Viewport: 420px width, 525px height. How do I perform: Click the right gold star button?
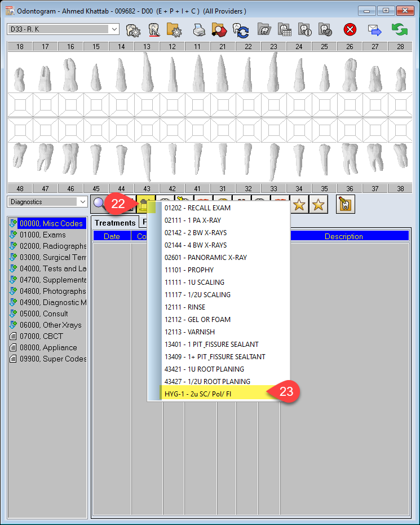tap(319, 204)
